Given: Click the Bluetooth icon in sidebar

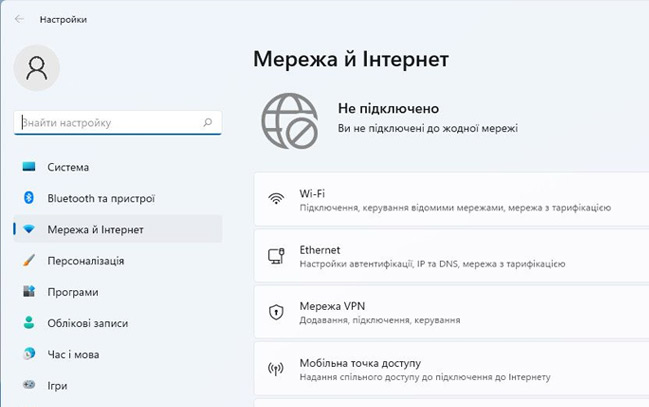Looking at the screenshot, I should 29,197.
